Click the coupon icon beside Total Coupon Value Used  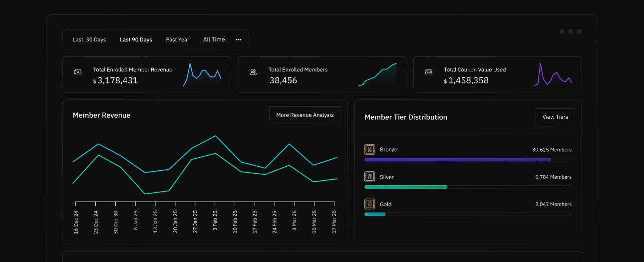click(428, 72)
